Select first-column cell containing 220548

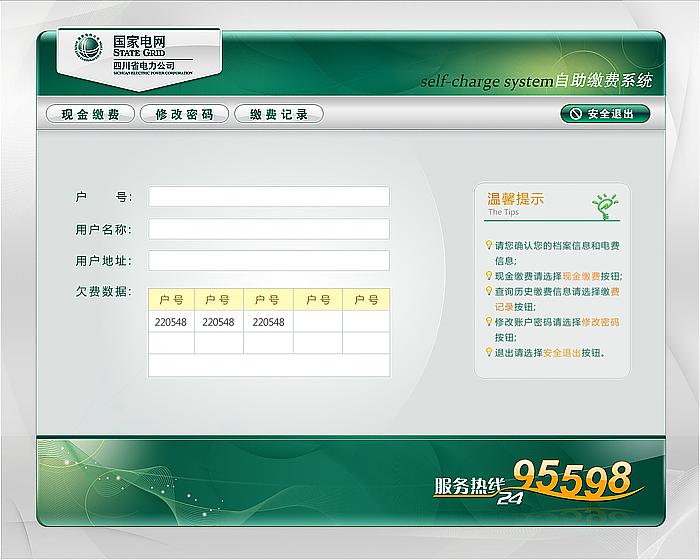point(171,322)
